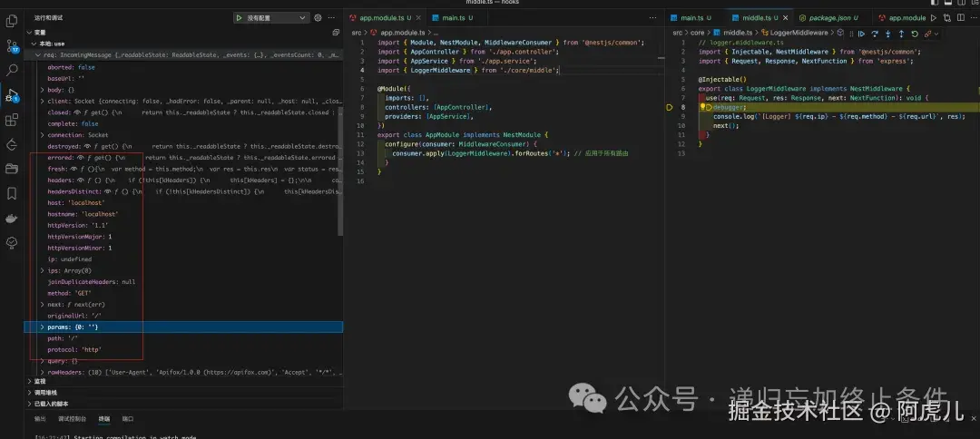Expand the connection: Socket variable
Screen dimensions: 980x439
[43, 135]
